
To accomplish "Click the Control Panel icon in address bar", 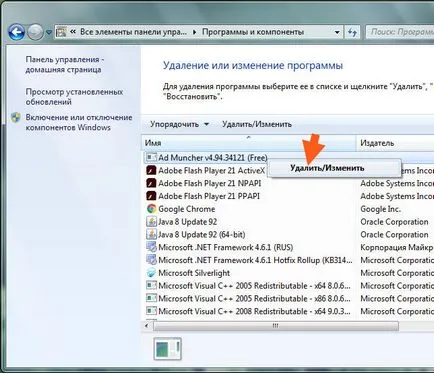I will [x=62, y=32].
